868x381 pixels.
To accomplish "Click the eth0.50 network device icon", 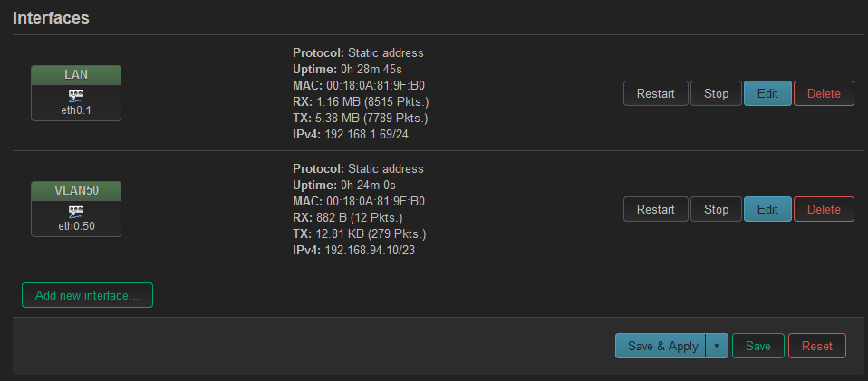I will (x=76, y=213).
